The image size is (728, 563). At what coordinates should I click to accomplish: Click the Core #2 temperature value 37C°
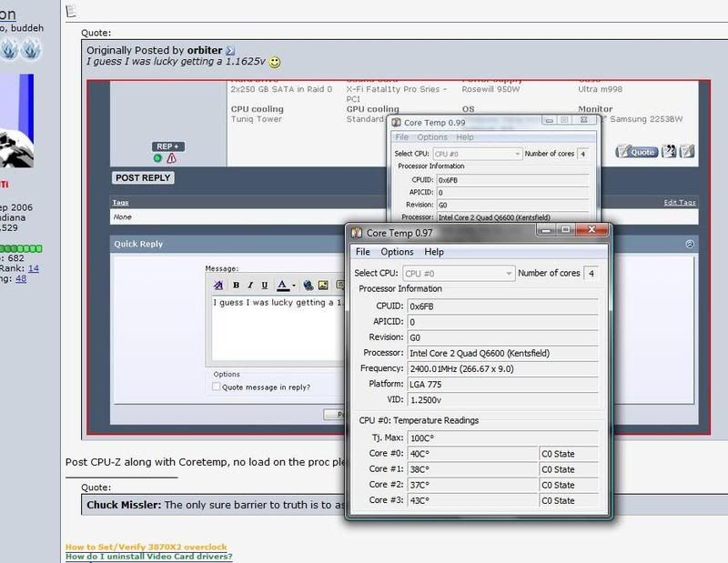point(472,485)
